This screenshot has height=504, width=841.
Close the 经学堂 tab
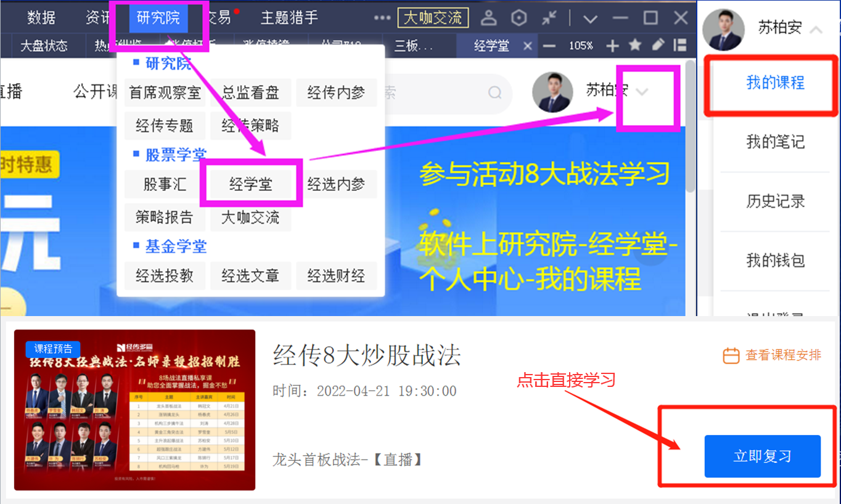527,46
